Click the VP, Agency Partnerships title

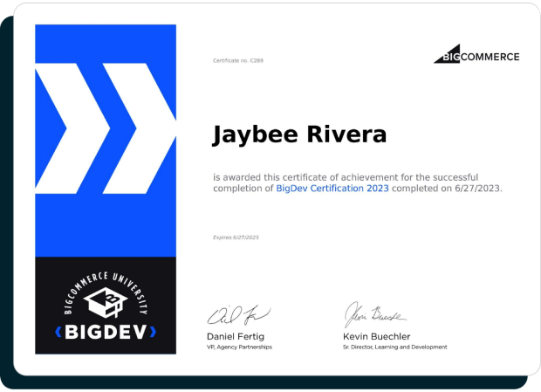click(x=239, y=347)
